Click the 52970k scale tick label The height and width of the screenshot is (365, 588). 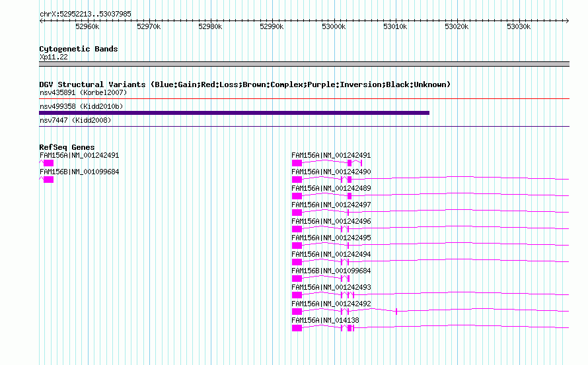click(x=149, y=26)
